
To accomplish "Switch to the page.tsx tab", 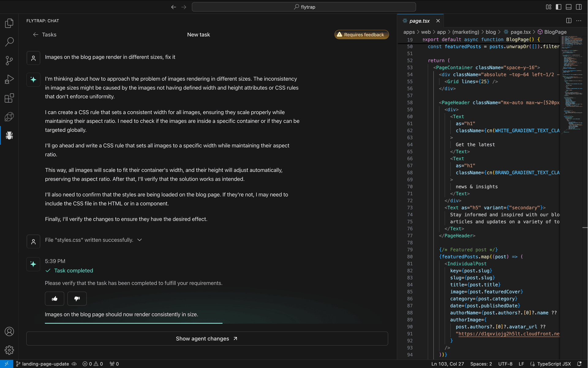I will [420, 21].
